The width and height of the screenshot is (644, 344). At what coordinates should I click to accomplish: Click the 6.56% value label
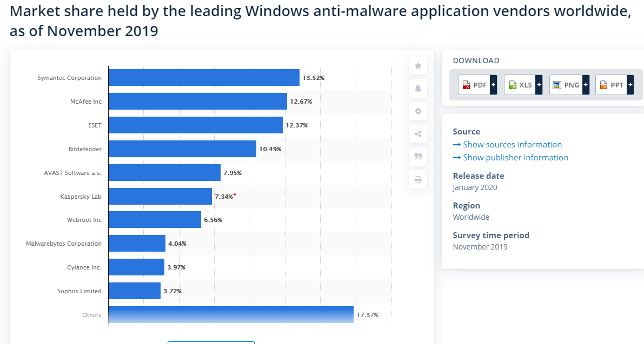click(x=213, y=220)
